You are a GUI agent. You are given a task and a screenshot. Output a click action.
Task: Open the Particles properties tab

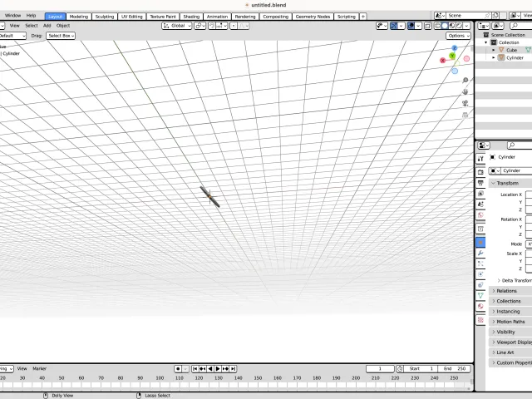click(x=480, y=264)
